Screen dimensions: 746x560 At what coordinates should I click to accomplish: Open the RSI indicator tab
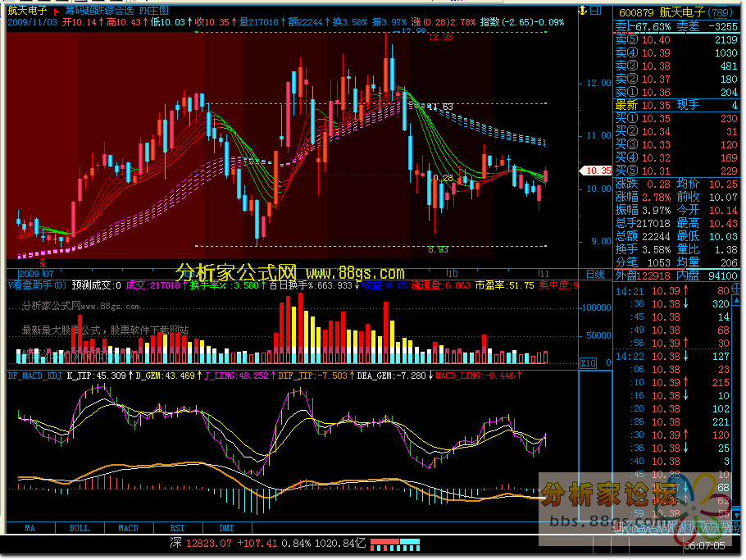177,527
